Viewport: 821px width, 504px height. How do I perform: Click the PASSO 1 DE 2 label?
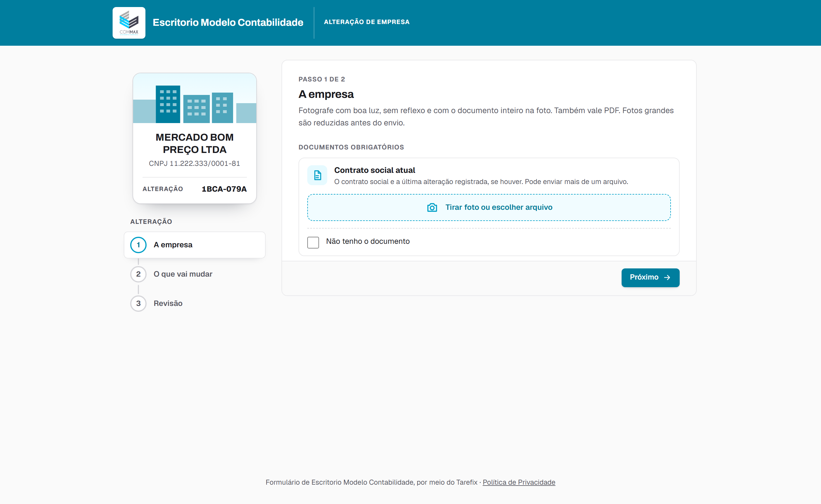tap(321, 79)
